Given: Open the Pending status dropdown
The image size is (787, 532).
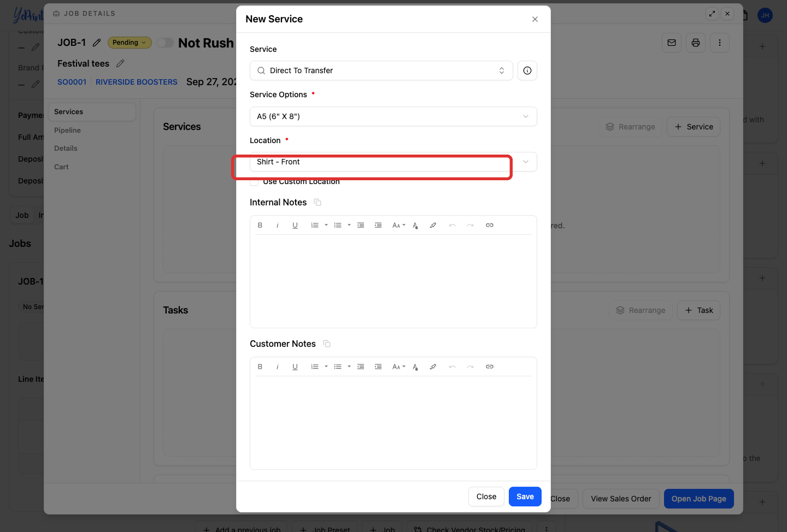Looking at the screenshot, I should click(130, 43).
